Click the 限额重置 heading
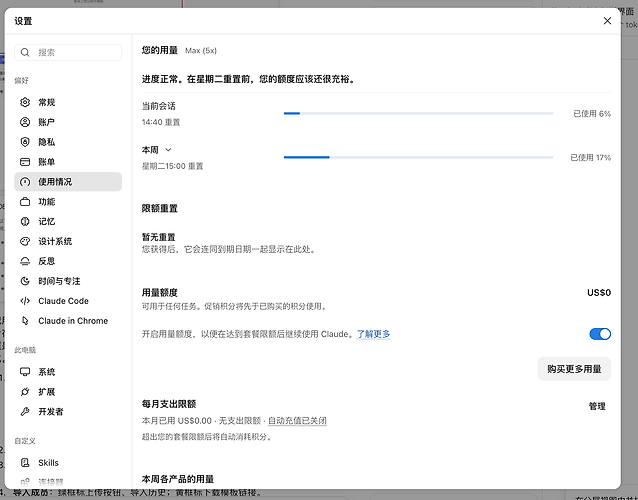 point(160,208)
